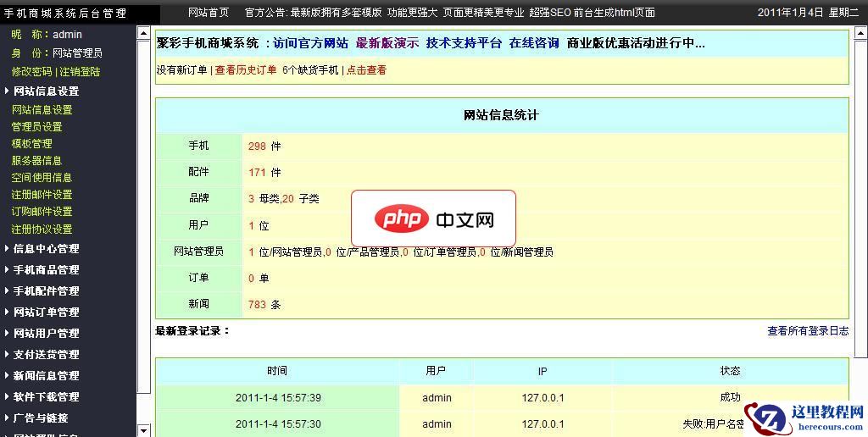The height and width of the screenshot is (437, 868).
Task: Click the 最新登录记录 heading
Action: point(192,331)
